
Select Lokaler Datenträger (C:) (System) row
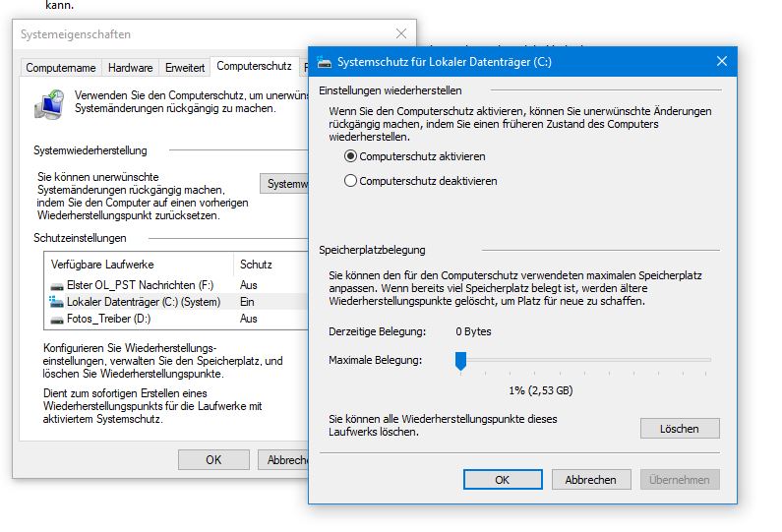pyautogui.click(x=175, y=302)
